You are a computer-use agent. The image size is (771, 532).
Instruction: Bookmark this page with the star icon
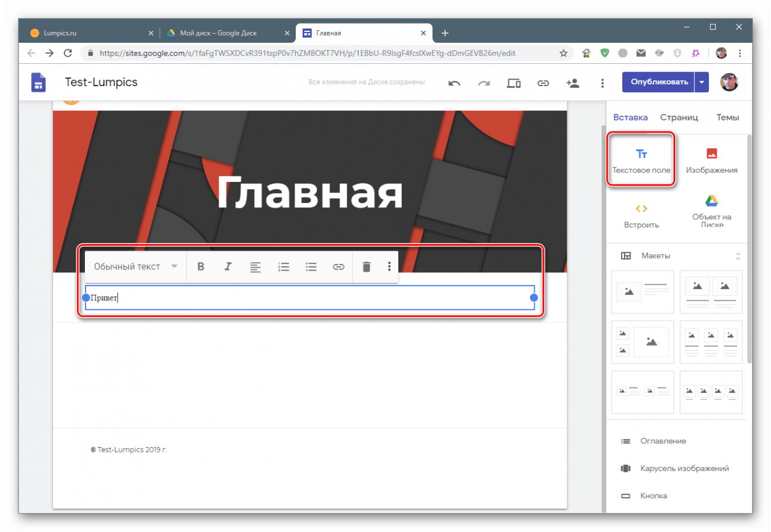pos(564,53)
